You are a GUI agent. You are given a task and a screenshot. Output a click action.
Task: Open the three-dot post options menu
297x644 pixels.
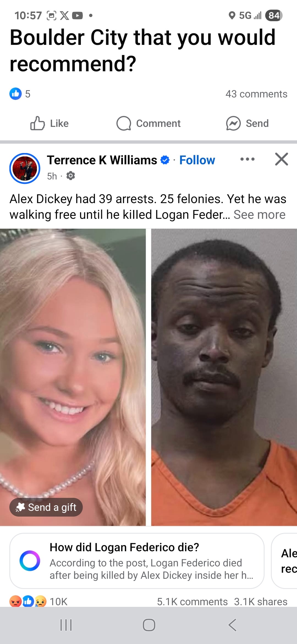click(247, 159)
